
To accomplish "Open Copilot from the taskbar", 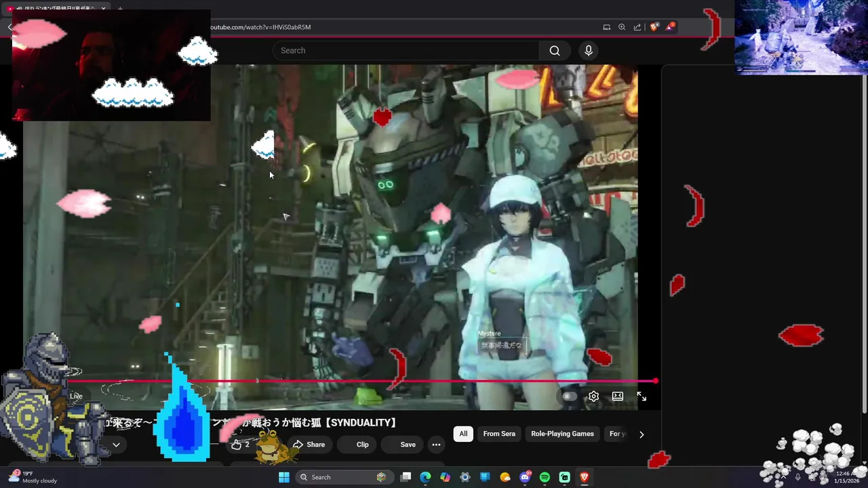I will coord(445,477).
